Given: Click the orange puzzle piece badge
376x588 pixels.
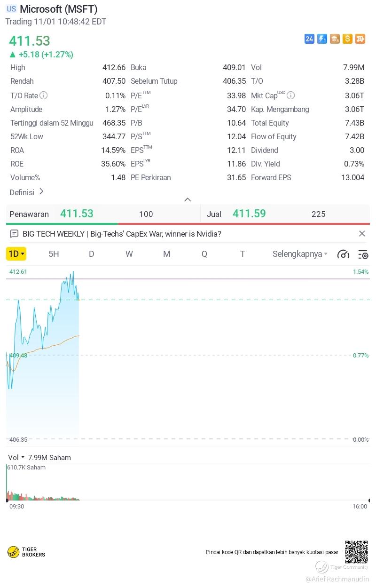Looking at the screenshot, I should click(x=360, y=39).
